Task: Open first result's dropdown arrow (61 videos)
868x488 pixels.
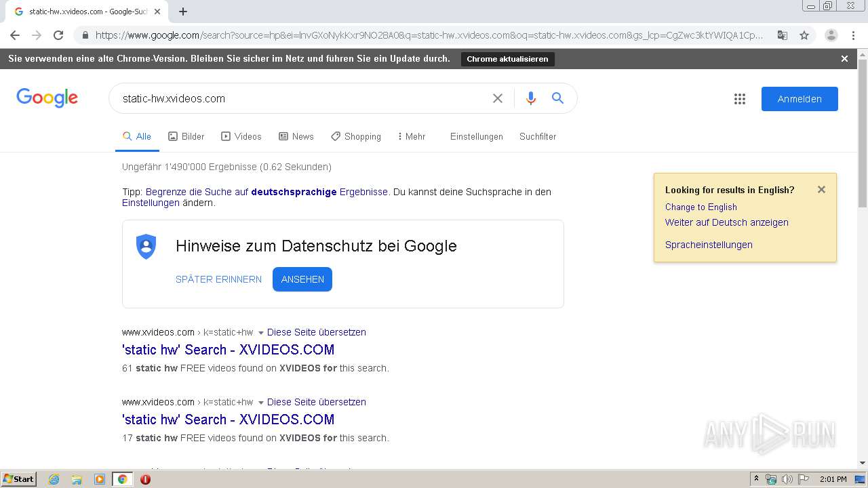Action: 260,333
